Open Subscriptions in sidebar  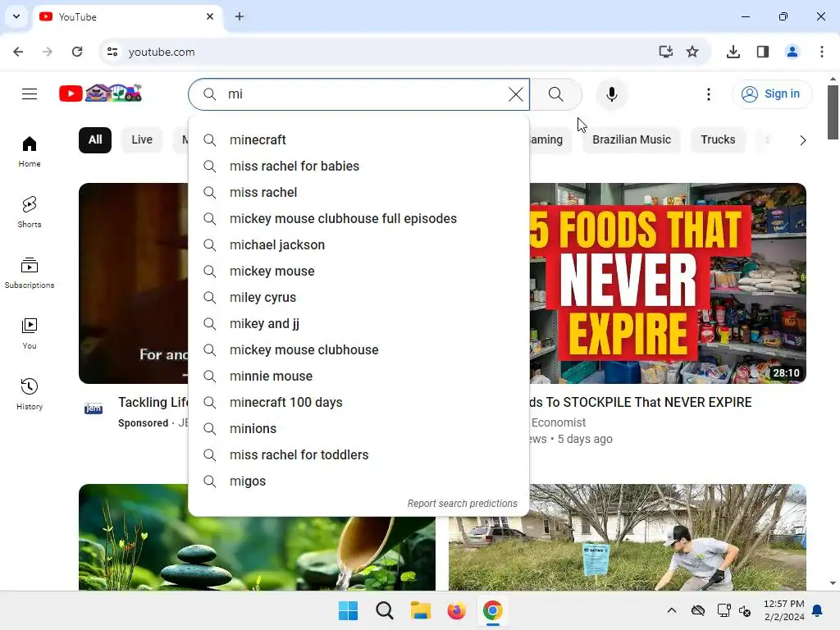pyautogui.click(x=30, y=272)
